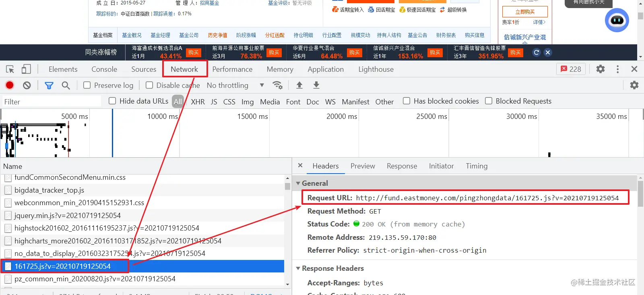644x295 pixels.
Task: Open the Elements tab
Action: (63, 69)
